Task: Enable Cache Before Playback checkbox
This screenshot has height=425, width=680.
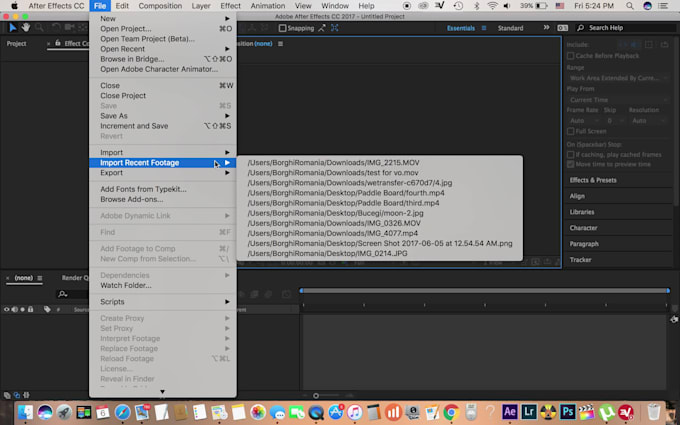Action: [x=571, y=56]
